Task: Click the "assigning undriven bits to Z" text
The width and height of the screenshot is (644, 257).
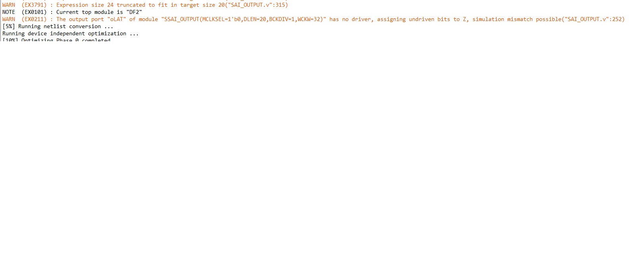Action: [422, 19]
